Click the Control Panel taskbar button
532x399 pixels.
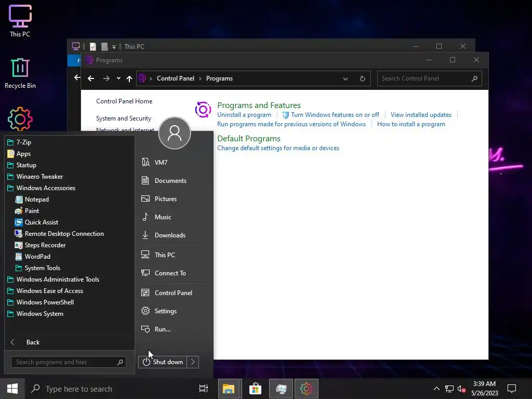pyautogui.click(x=307, y=389)
